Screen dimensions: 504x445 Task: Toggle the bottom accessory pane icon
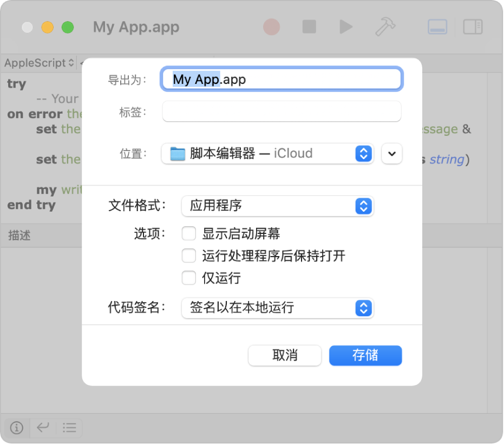tap(437, 27)
